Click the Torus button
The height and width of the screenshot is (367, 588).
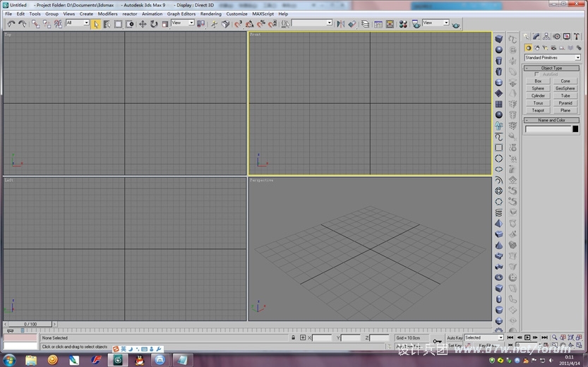pyautogui.click(x=538, y=103)
